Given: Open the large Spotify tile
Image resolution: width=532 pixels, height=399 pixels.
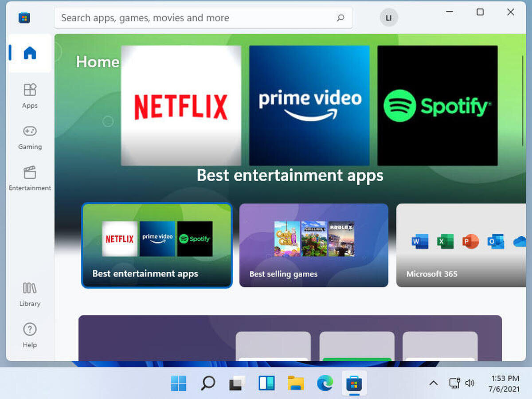Looking at the screenshot, I should [438, 106].
